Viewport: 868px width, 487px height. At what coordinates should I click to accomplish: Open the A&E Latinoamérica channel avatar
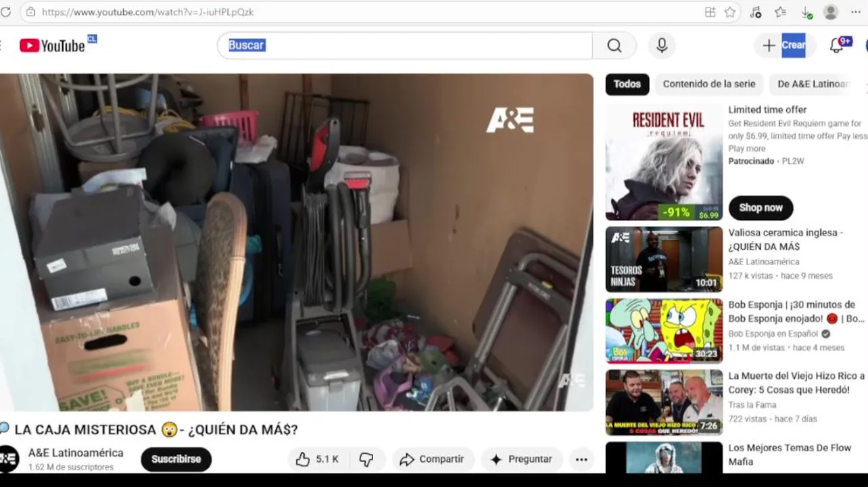[x=8, y=459]
